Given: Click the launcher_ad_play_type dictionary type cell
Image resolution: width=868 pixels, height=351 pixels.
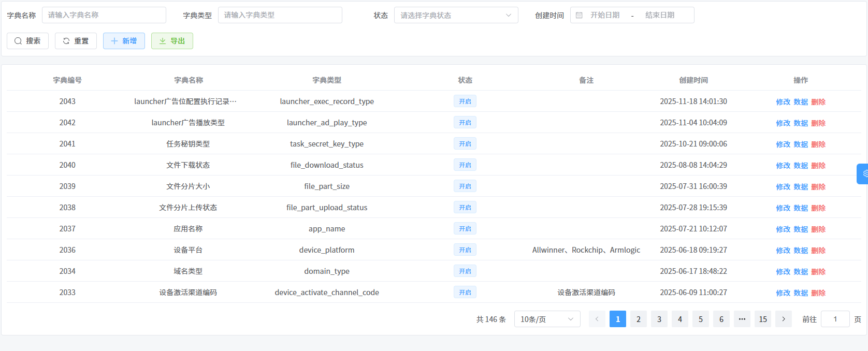Looking at the screenshot, I should [x=327, y=123].
